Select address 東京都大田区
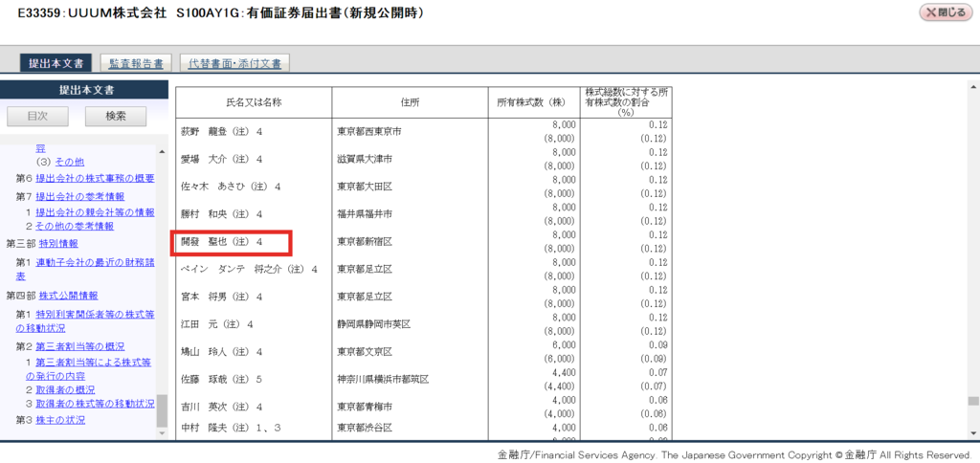This screenshot has height=463, width=980. click(363, 187)
